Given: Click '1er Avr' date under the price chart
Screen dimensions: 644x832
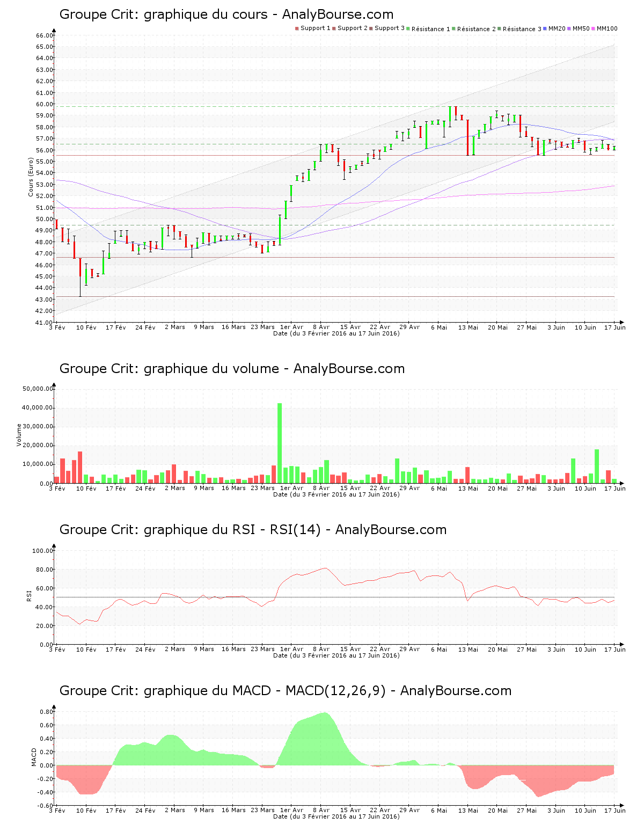Looking at the screenshot, I should coord(291,327).
